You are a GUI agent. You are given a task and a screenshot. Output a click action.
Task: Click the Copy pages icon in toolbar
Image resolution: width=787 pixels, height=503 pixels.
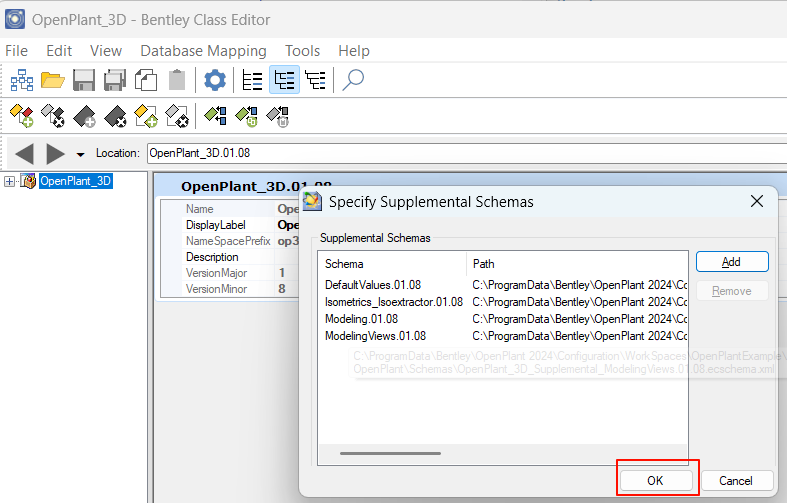click(146, 80)
